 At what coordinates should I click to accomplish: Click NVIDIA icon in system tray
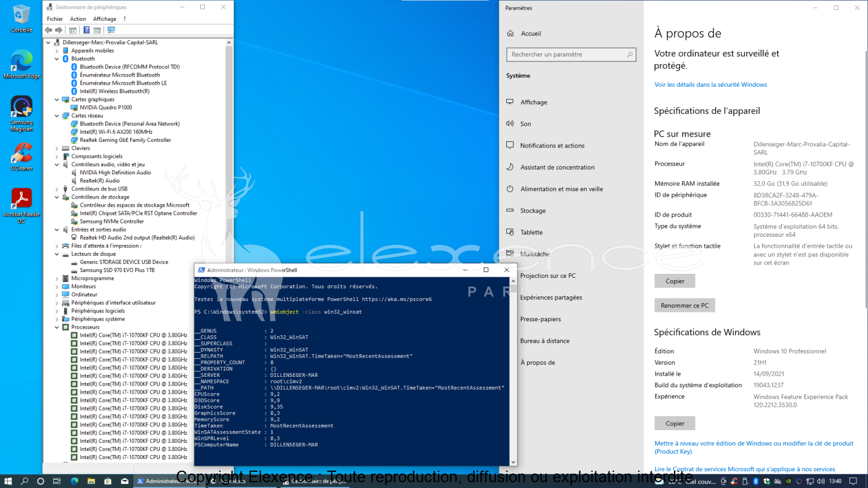coord(788,481)
